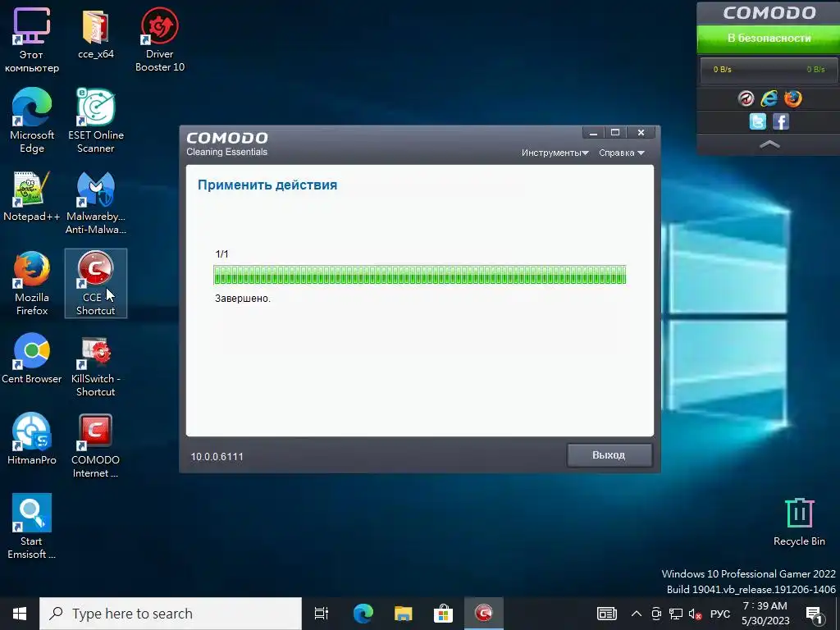Open Microsoft Edge from the taskbar

363,614
